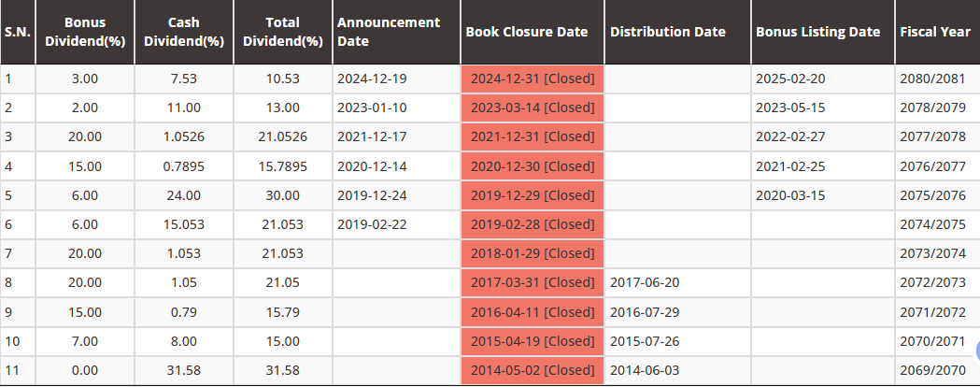Click the Bonus Listing Date header
This screenshot has width=980, height=387.
click(x=817, y=32)
